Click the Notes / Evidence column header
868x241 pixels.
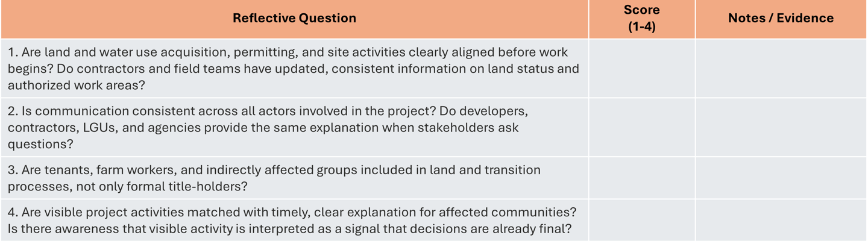point(781,19)
